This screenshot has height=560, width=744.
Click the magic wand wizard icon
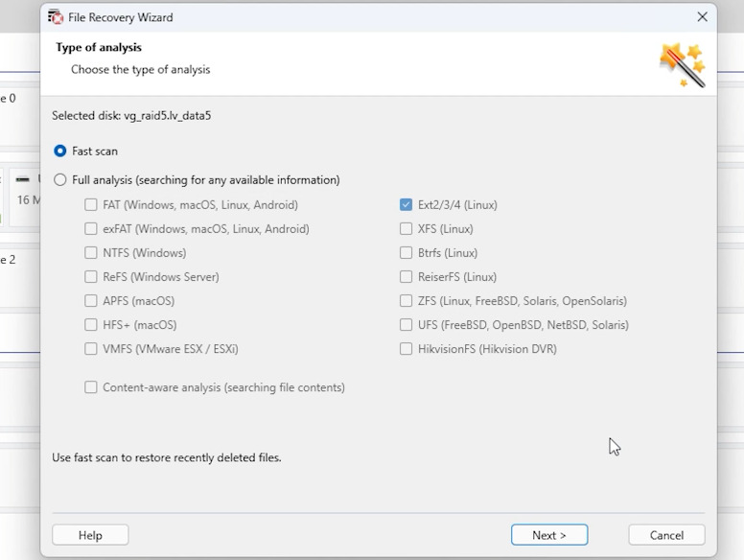pyautogui.click(x=683, y=65)
